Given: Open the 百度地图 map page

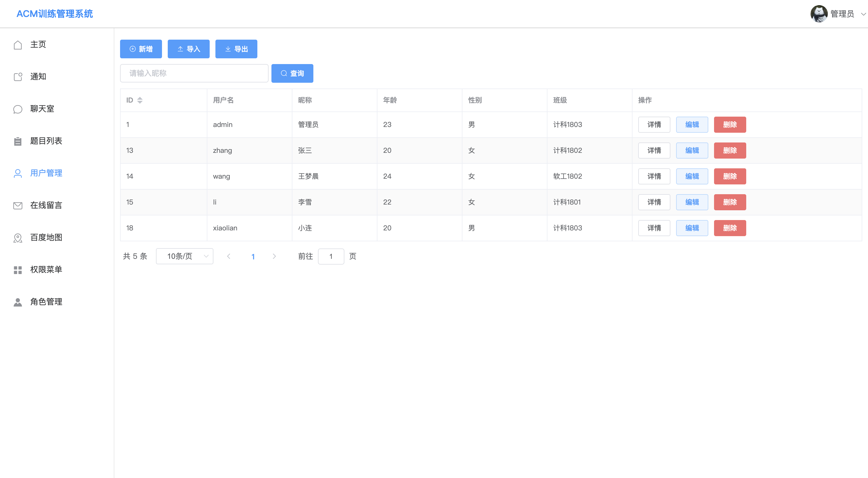Looking at the screenshot, I should (x=46, y=237).
